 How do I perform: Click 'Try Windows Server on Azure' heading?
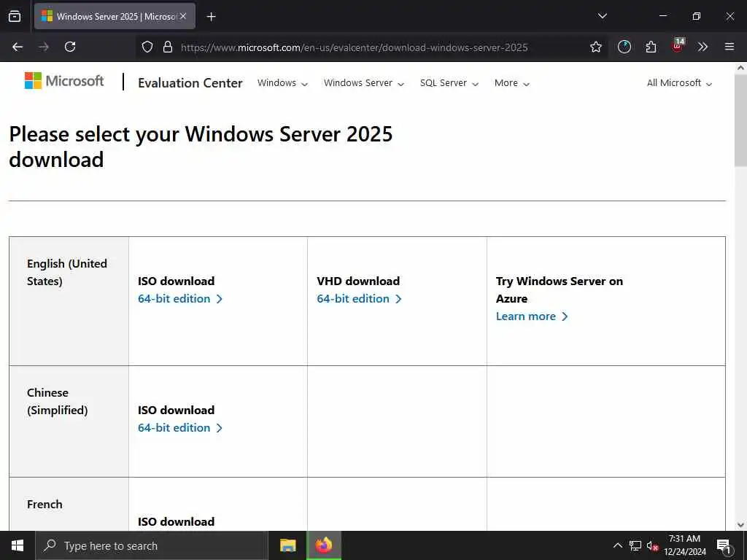(x=560, y=289)
